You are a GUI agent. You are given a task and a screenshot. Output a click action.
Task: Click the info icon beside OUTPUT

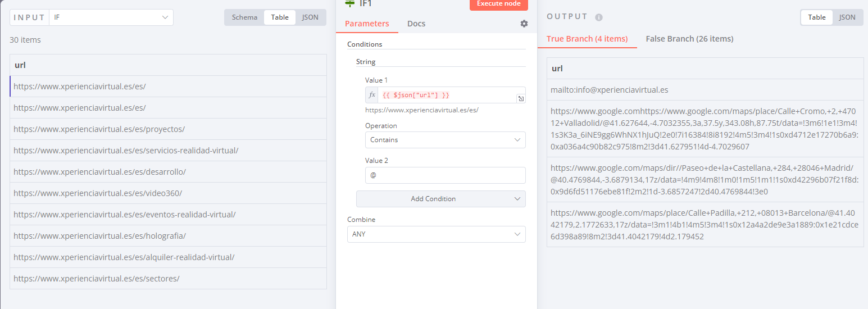(599, 17)
